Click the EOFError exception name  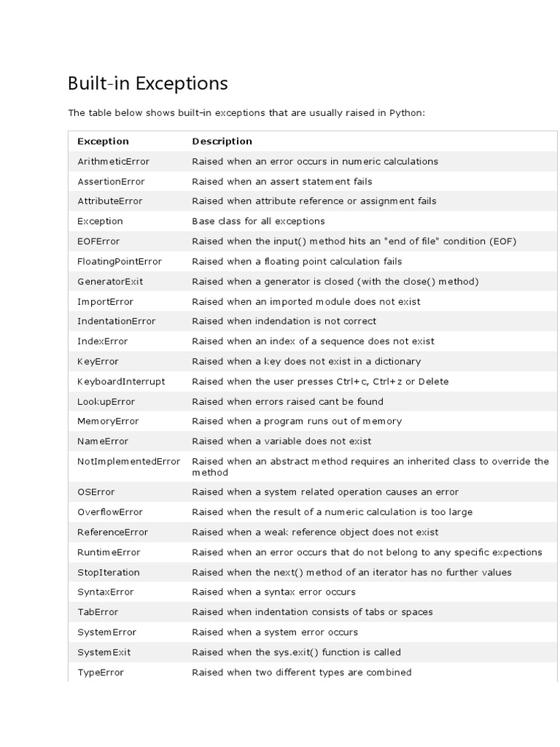(98, 241)
